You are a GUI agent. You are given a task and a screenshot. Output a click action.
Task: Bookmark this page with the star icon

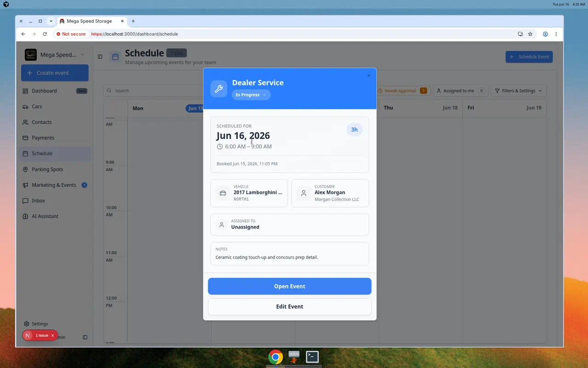pyautogui.click(x=530, y=34)
